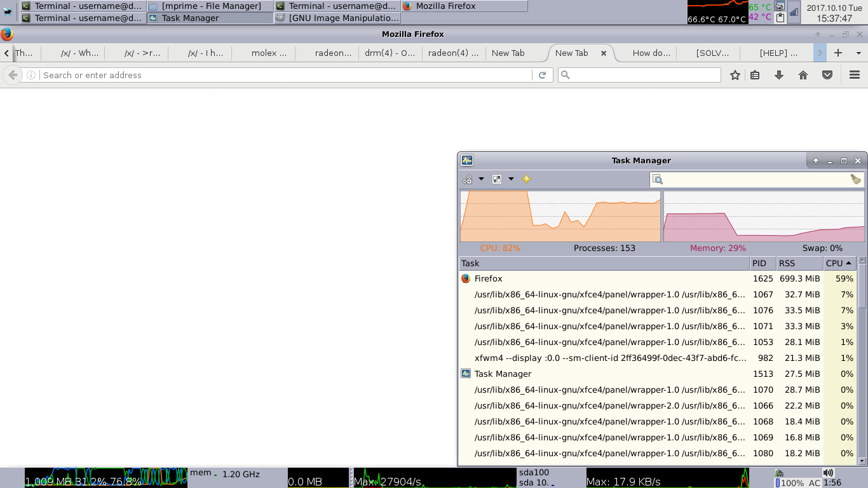Viewport: 868px width, 488px height.
Task: Sort processes by the PID column header
Action: (x=762, y=263)
